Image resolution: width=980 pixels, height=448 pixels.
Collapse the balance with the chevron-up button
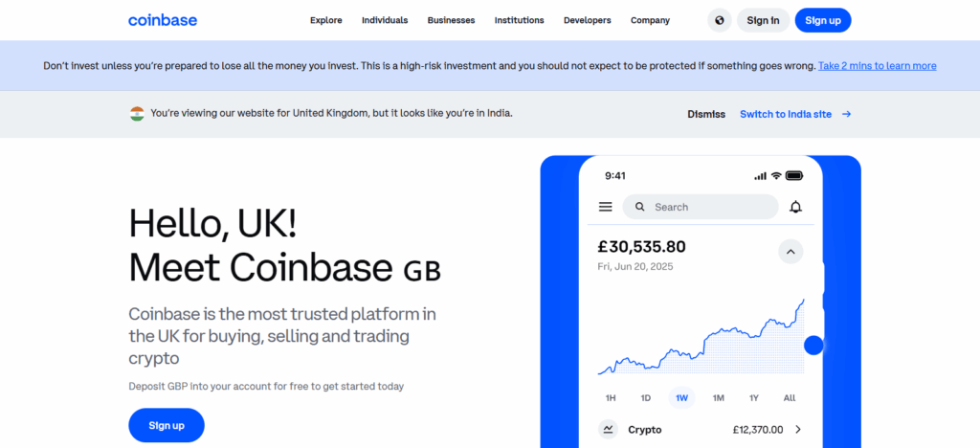tap(791, 253)
